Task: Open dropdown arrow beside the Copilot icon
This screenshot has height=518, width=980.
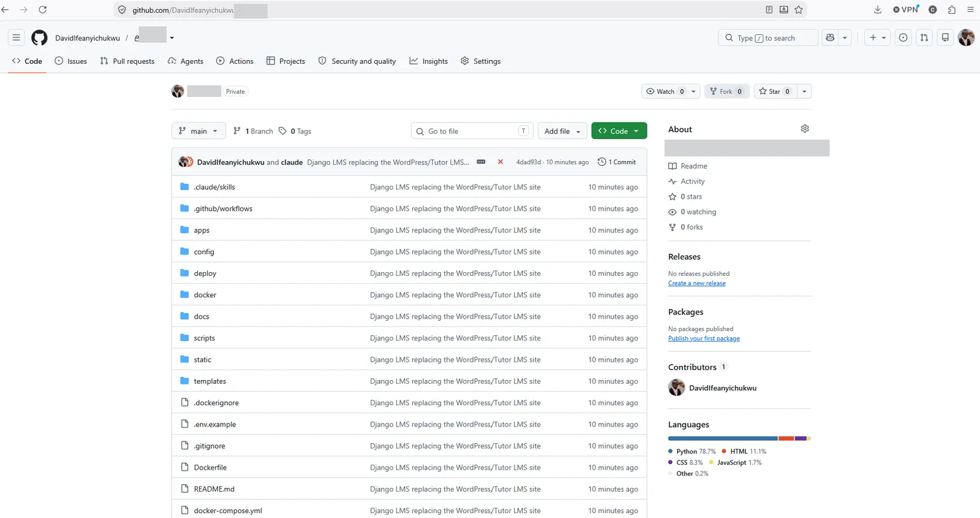Action: pos(845,38)
